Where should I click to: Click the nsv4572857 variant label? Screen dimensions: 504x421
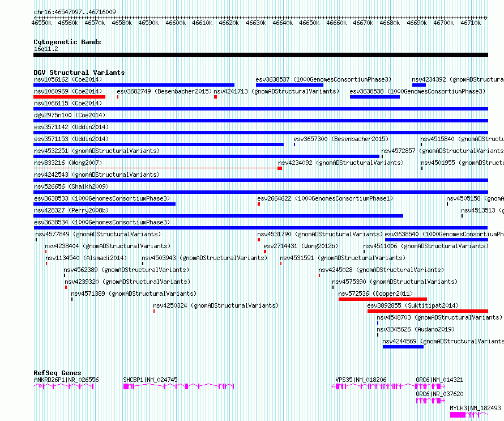[x=442, y=151]
